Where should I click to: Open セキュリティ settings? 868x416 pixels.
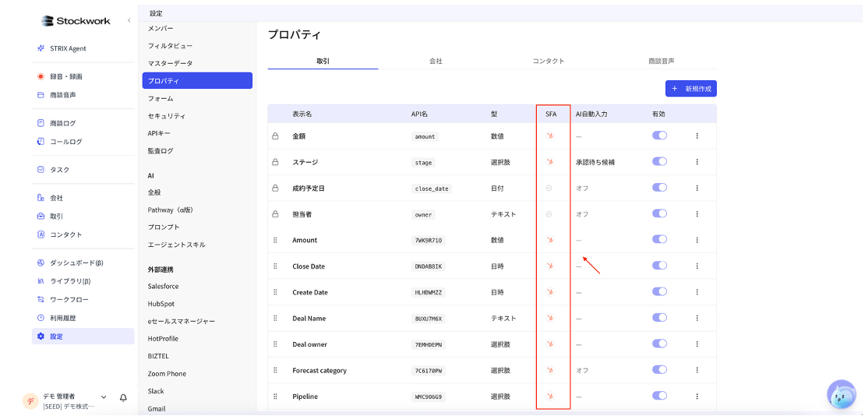167,116
